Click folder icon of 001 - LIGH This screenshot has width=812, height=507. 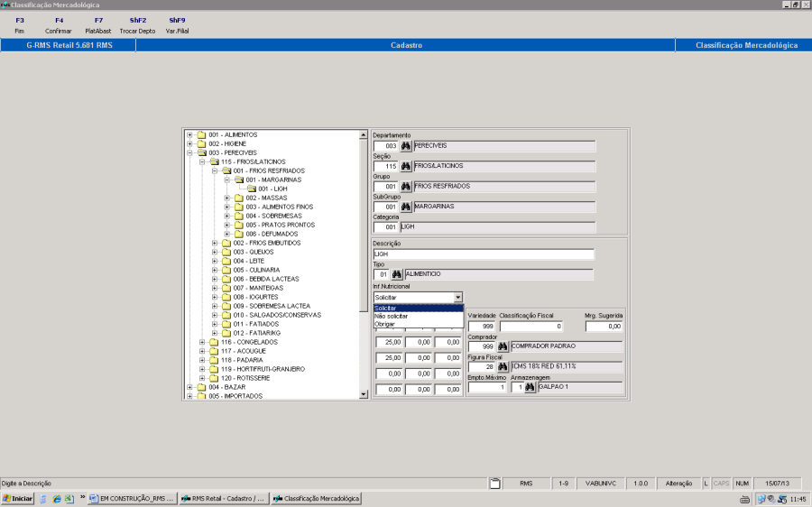pos(252,189)
